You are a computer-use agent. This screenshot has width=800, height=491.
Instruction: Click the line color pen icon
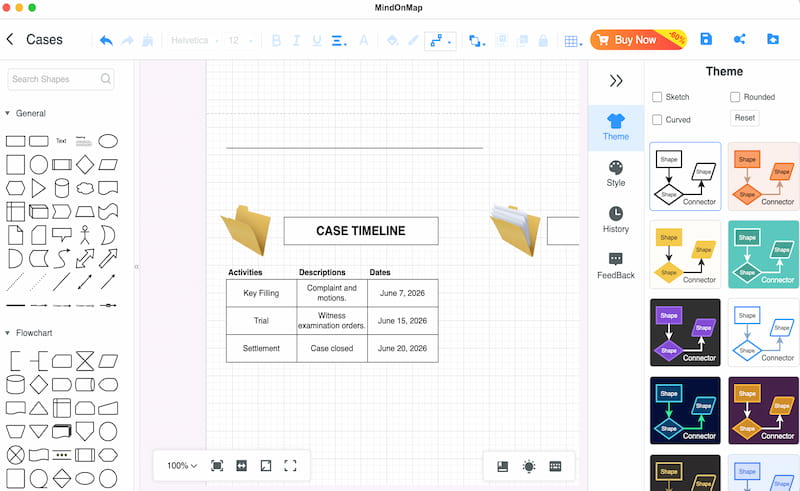pos(413,40)
